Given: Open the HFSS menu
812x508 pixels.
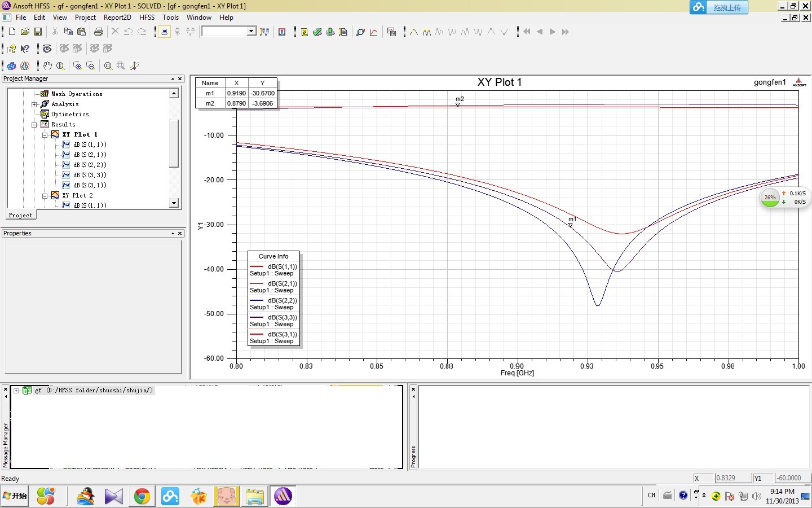Looking at the screenshot, I should (x=147, y=17).
